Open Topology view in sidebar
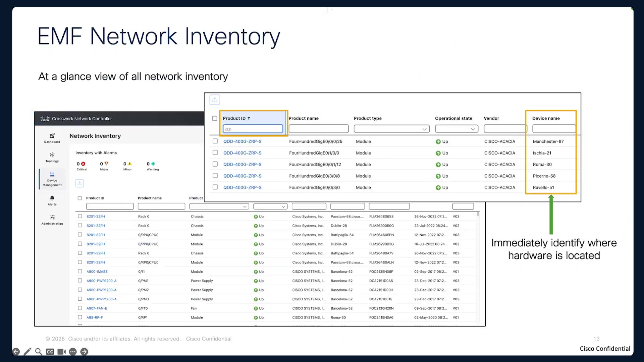This screenshot has width=644, height=362. (x=52, y=157)
